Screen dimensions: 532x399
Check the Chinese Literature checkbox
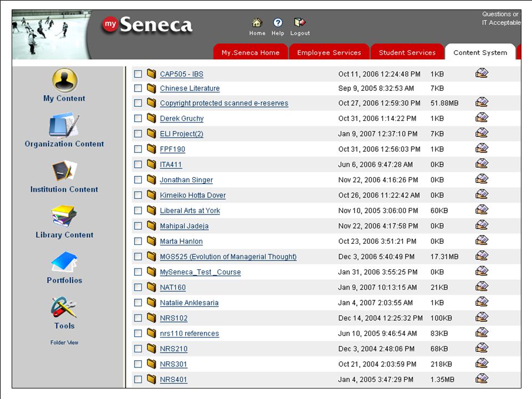(138, 88)
